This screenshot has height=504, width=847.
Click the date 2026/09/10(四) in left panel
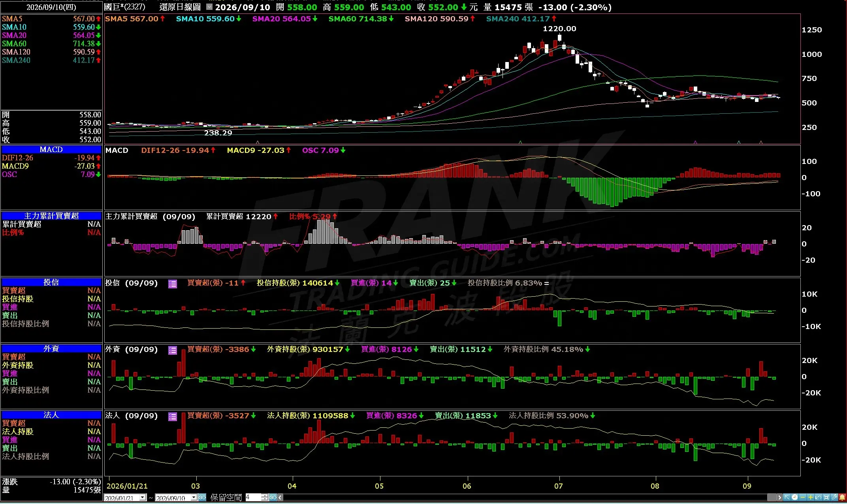(x=51, y=7)
